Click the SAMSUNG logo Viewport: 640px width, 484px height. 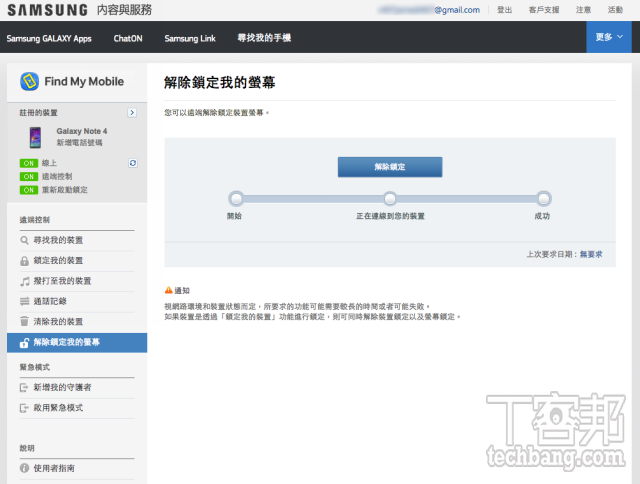48,10
